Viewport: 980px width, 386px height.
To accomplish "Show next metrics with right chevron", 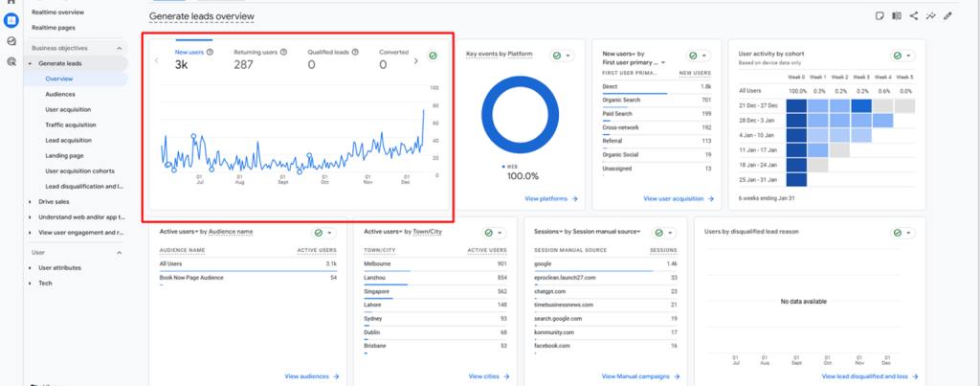I will (x=416, y=61).
